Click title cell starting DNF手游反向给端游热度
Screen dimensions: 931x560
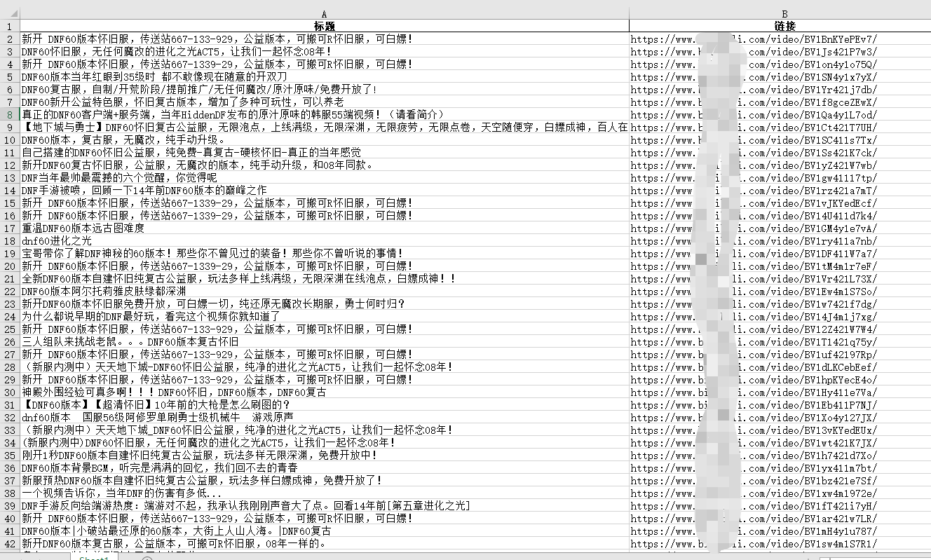click(x=324, y=505)
